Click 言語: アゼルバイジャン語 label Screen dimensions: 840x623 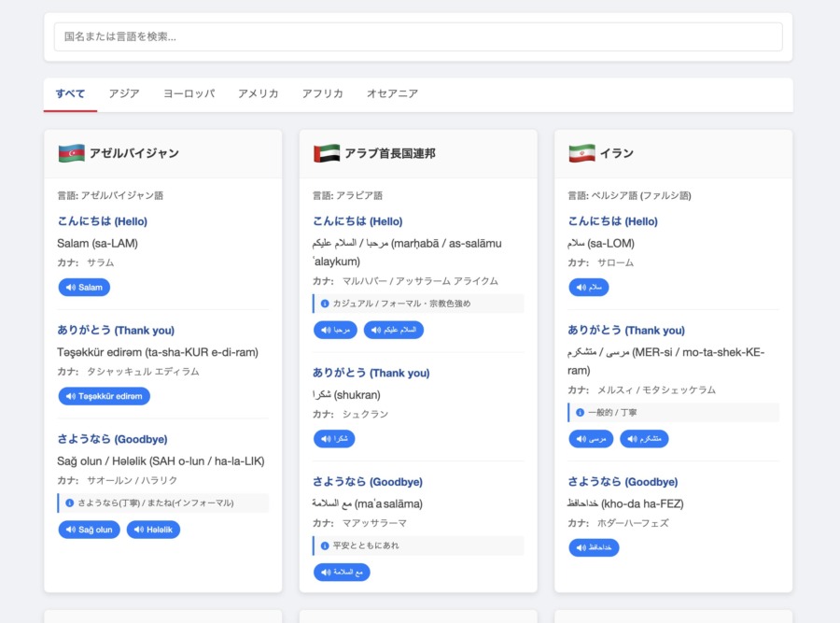(x=110, y=196)
